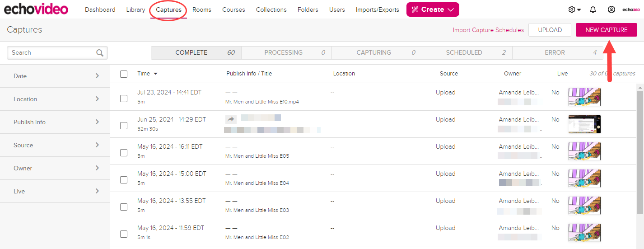Expand the Publish info filter
The image size is (644, 249).
[55, 122]
